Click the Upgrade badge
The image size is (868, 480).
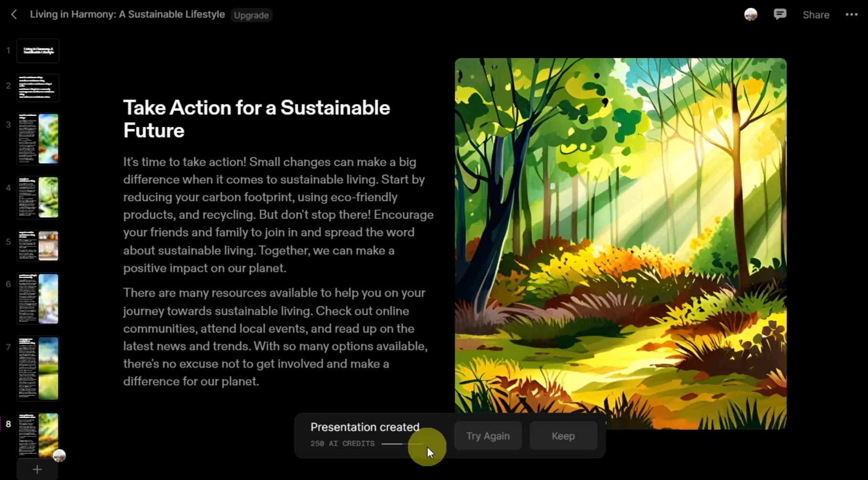pos(251,15)
